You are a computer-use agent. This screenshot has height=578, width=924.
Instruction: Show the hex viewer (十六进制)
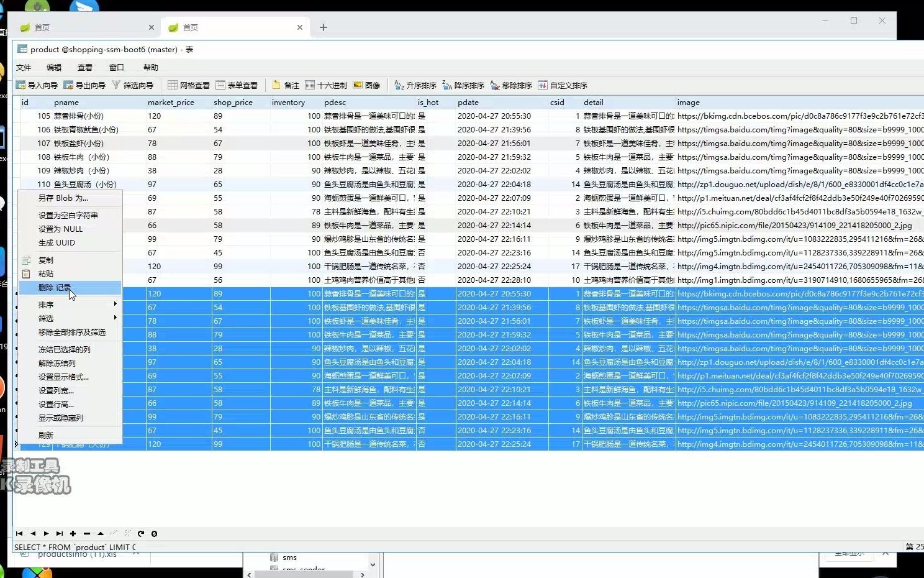point(326,85)
